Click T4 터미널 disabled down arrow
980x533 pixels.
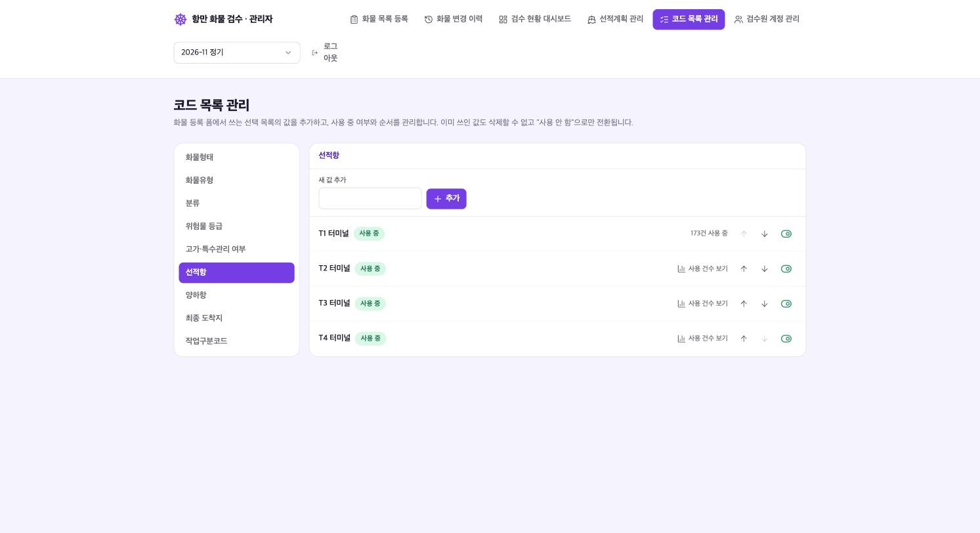point(765,339)
